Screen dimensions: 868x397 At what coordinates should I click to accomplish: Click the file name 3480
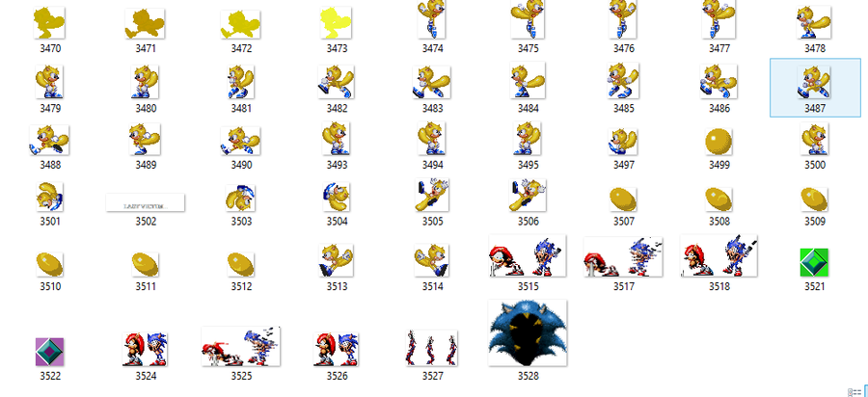tap(146, 108)
